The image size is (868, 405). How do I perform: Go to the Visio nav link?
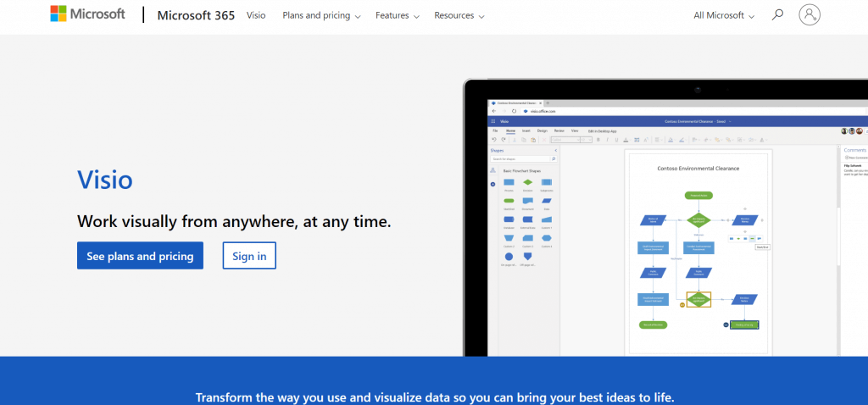pos(256,15)
